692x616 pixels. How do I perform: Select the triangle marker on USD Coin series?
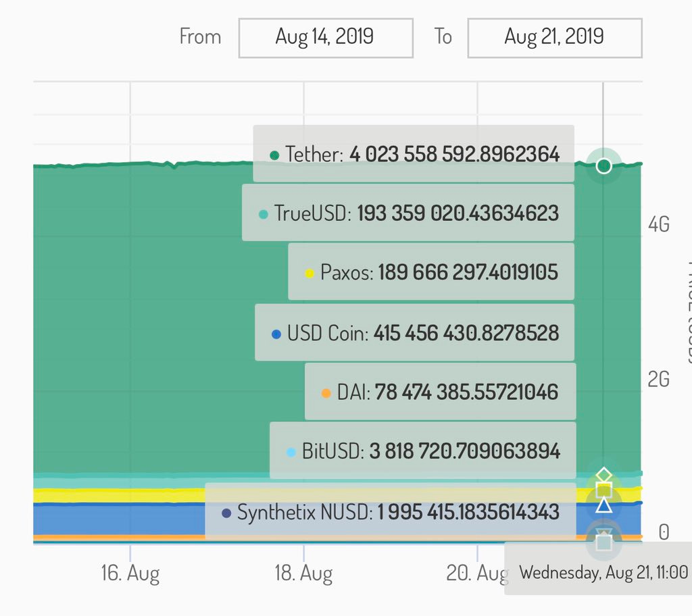pyautogui.click(x=603, y=505)
